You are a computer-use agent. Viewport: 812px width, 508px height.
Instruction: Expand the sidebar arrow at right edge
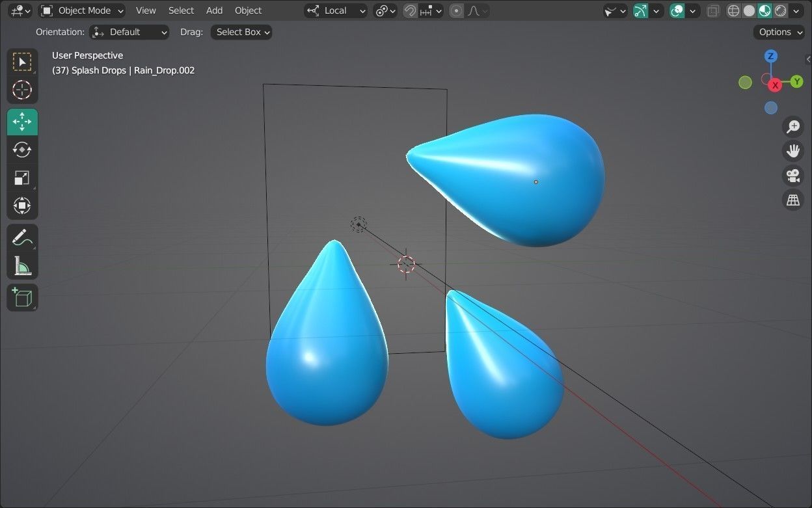tap(808, 59)
